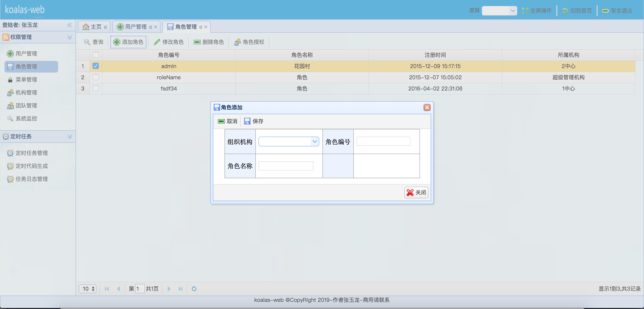Uncheck the admin row checkbox
This screenshot has height=309, width=644.
96,66
